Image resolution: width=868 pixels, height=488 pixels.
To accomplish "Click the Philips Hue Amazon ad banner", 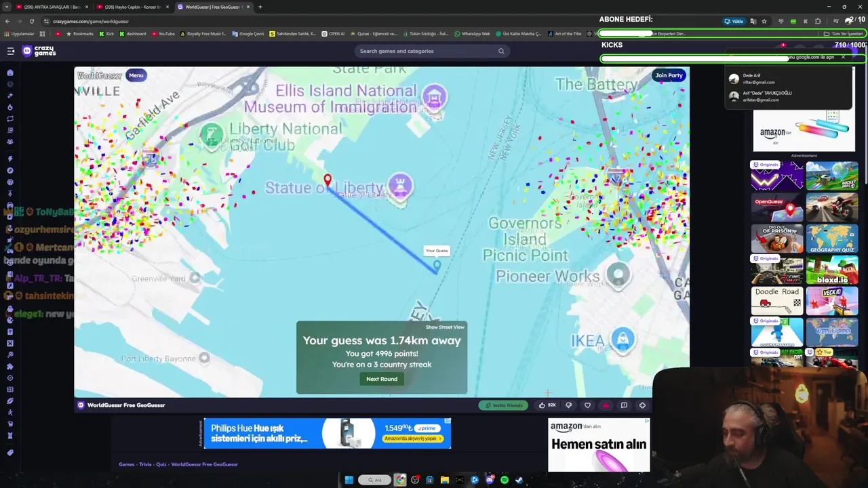I will click(327, 433).
